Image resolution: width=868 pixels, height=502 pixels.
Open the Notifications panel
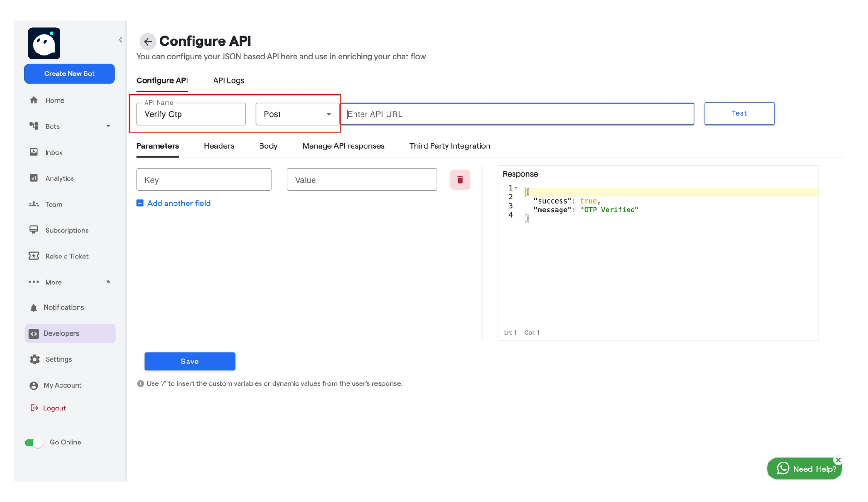[x=63, y=307]
